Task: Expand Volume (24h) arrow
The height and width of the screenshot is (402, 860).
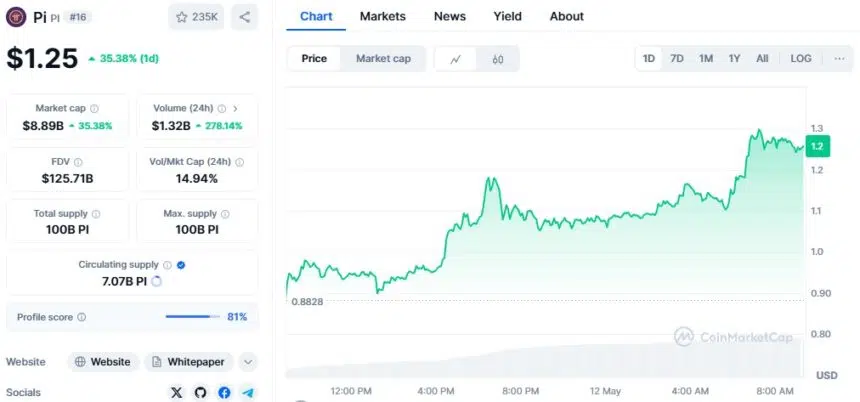Action: coord(235,109)
